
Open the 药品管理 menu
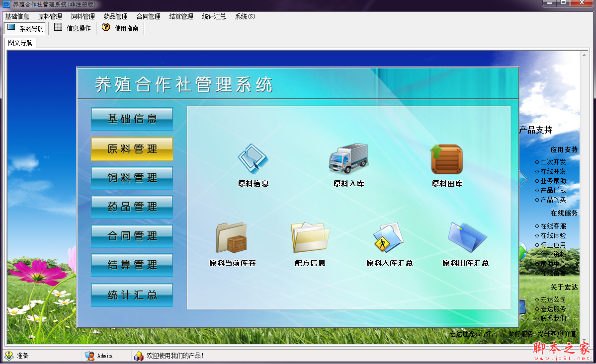click(115, 17)
